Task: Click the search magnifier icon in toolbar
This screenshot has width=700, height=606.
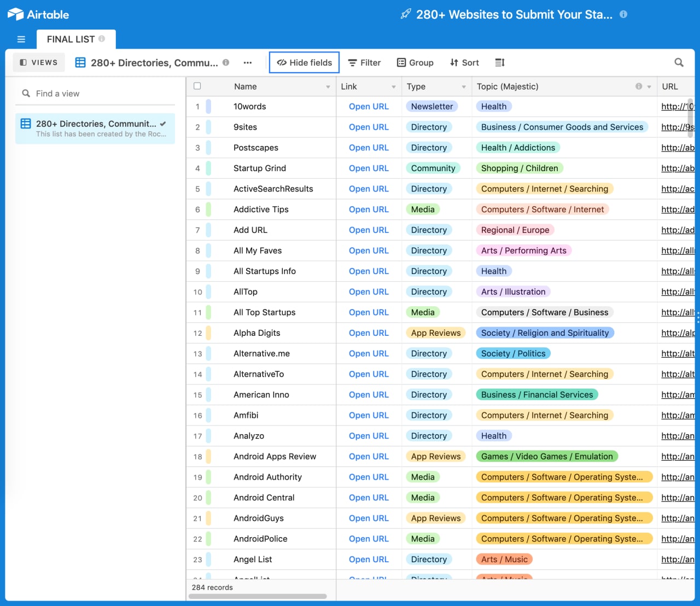Action: click(679, 62)
